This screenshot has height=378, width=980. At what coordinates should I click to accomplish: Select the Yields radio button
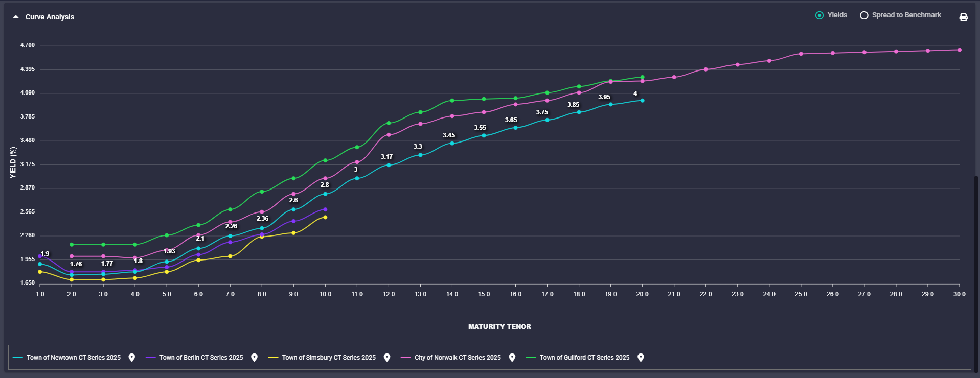click(x=819, y=15)
